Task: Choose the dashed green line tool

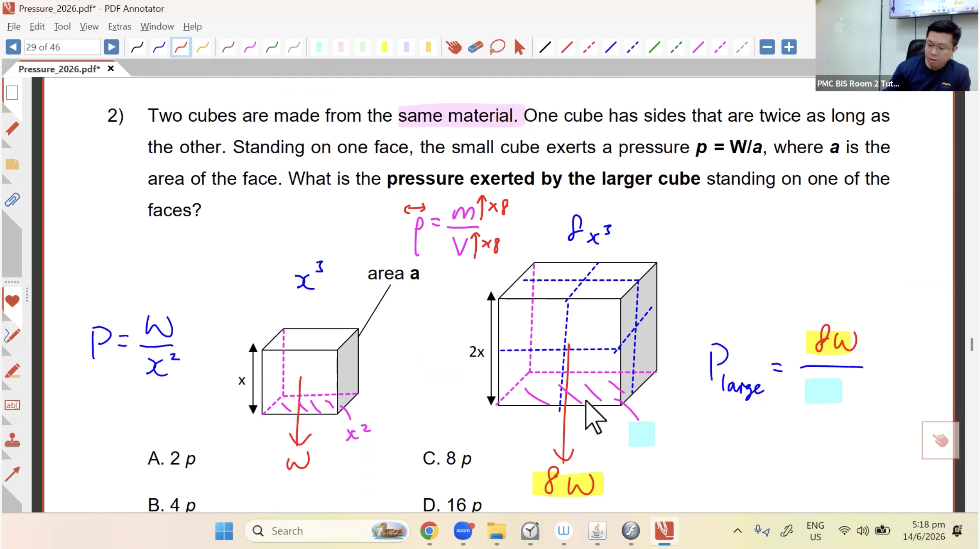Action: [x=676, y=47]
